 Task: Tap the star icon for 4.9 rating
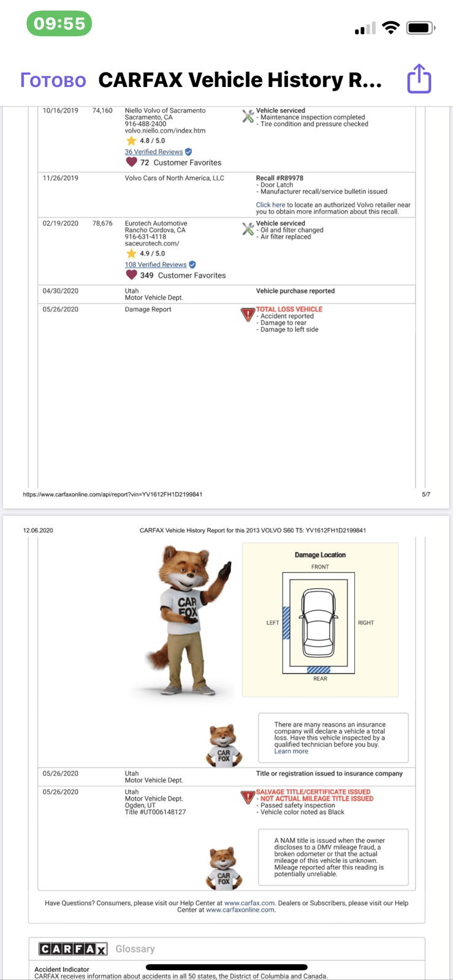tap(131, 253)
